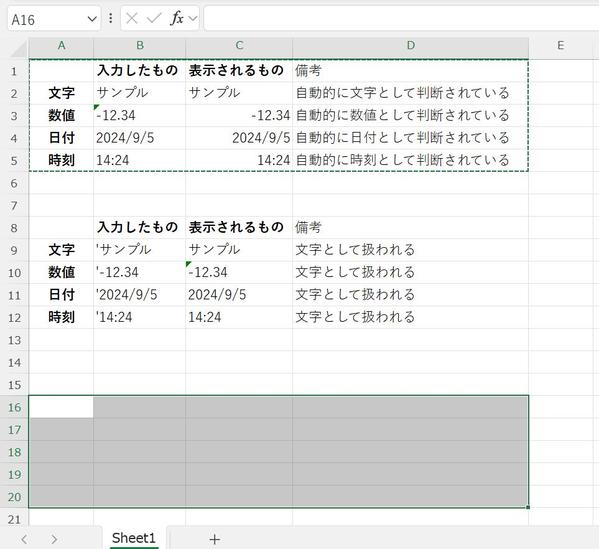Image resolution: width=599 pixels, height=549 pixels.
Task: Select cell B3 with error indicator
Action: [x=139, y=115]
